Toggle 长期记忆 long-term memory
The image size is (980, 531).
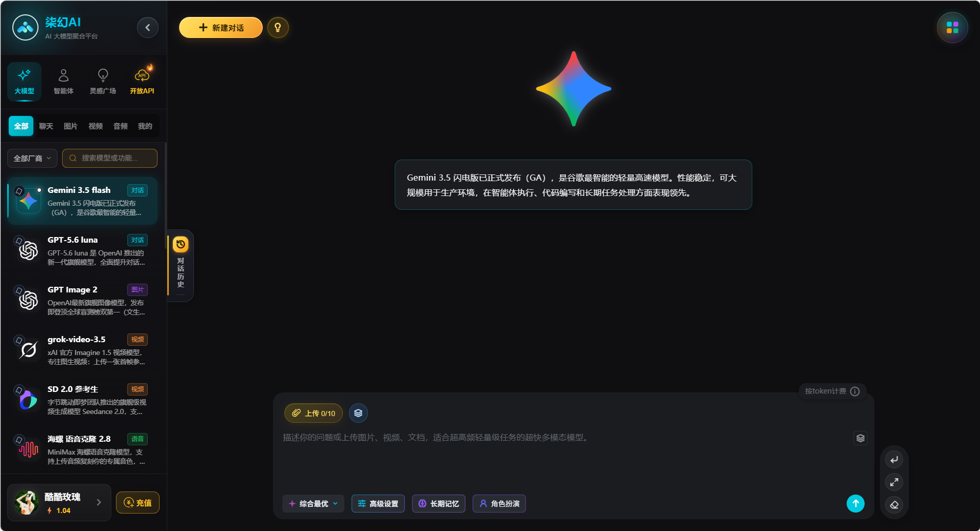(x=439, y=504)
